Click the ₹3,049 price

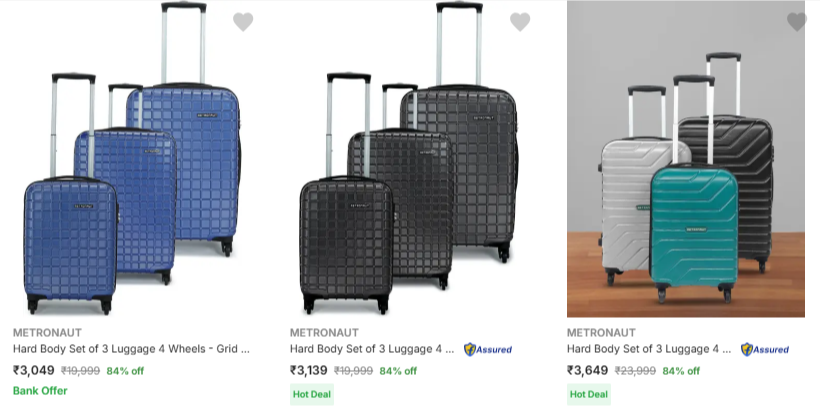click(33, 370)
